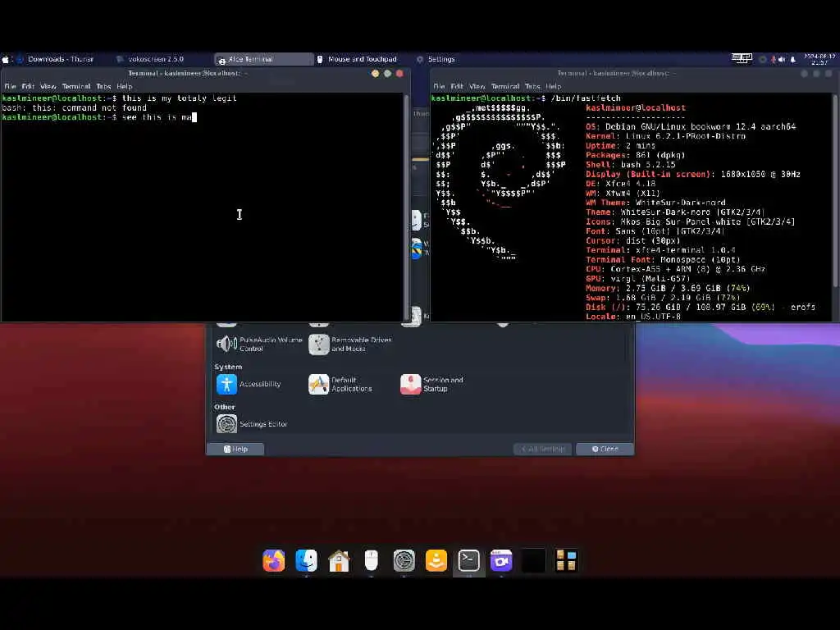Click the 'DE: Xfce4 4.18' line
The height and width of the screenshot is (630, 840).
[620, 183]
